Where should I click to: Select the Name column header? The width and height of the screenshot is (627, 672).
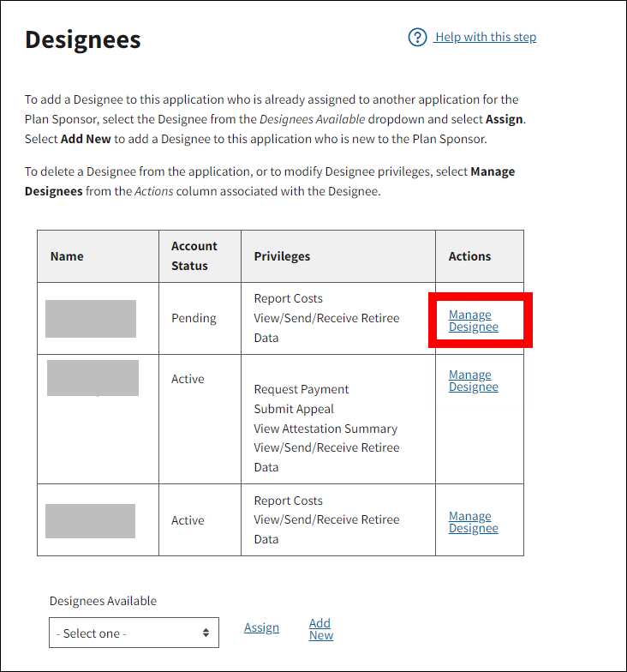tap(67, 256)
